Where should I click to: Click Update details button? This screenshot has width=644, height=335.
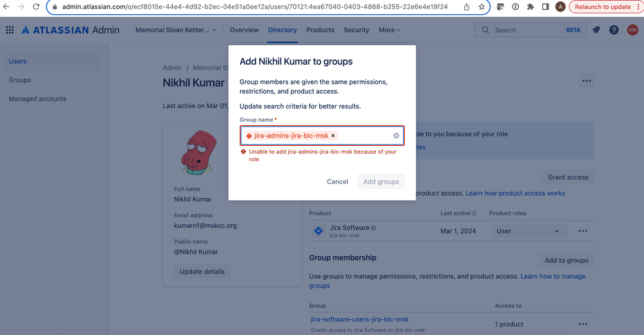click(x=202, y=272)
